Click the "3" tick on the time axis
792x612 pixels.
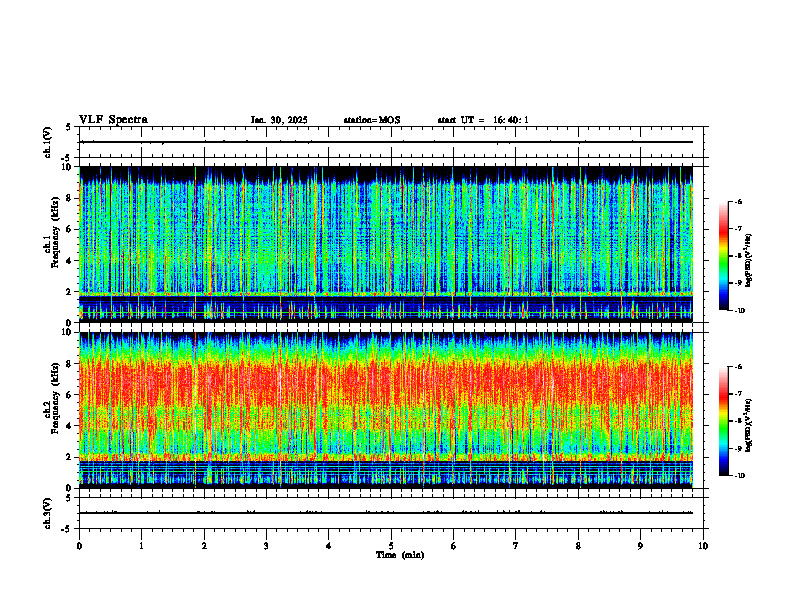click(266, 546)
